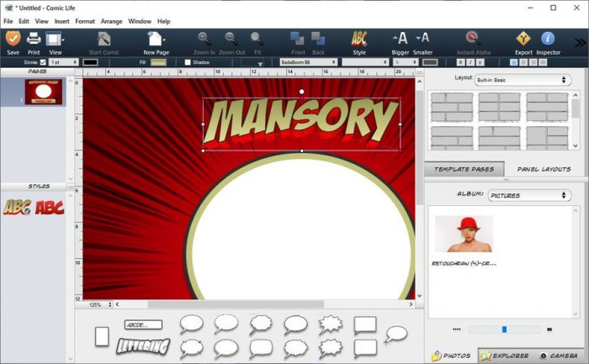Open the Inspector panel

click(548, 39)
